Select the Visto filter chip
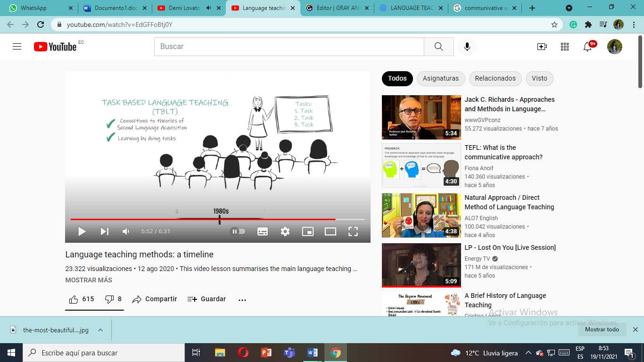The image size is (644, 362). pos(540,79)
